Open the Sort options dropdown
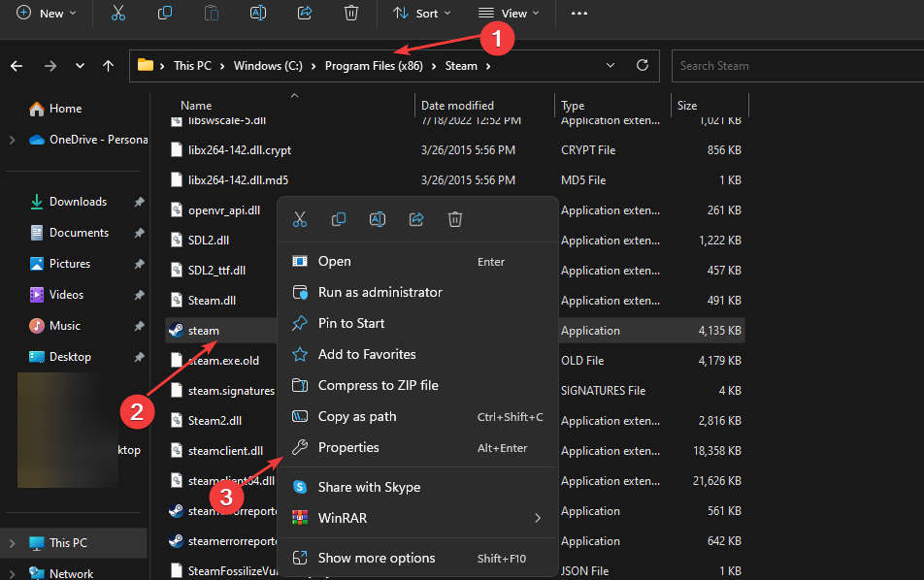 point(422,13)
